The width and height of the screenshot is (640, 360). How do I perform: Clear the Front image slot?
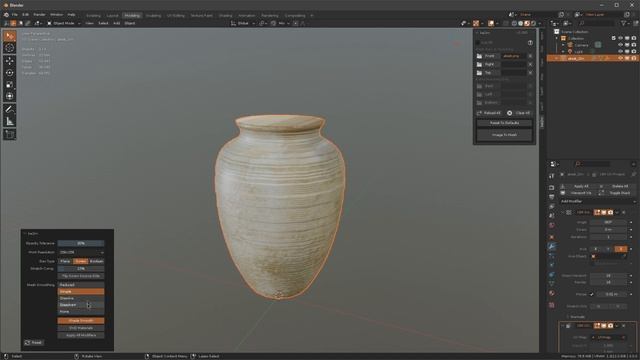[530, 56]
